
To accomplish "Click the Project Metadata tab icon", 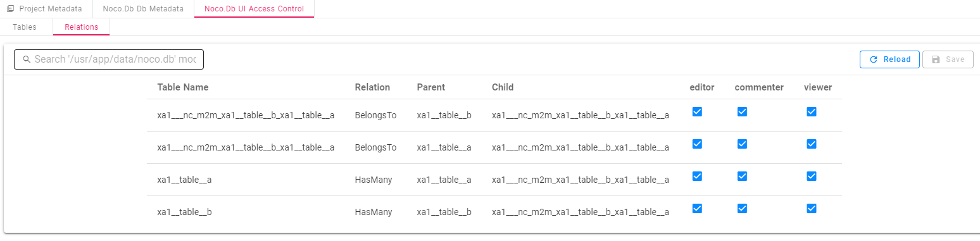I will pyautogui.click(x=10, y=9).
